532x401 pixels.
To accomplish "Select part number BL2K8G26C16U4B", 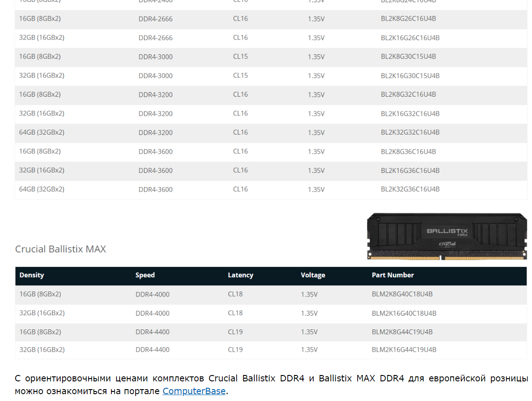I will (x=408, y=19).
